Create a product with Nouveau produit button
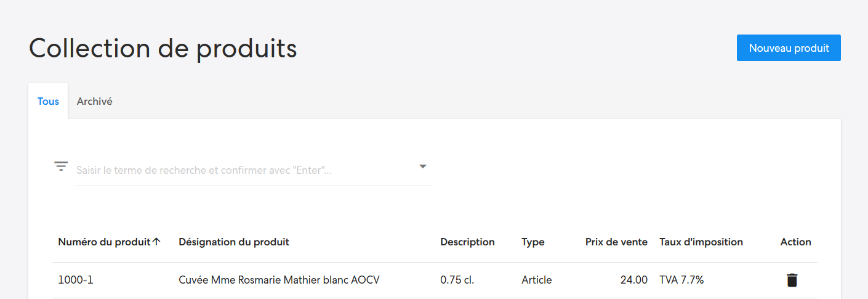This screenshot has width=868, height=299. (789, 47)
